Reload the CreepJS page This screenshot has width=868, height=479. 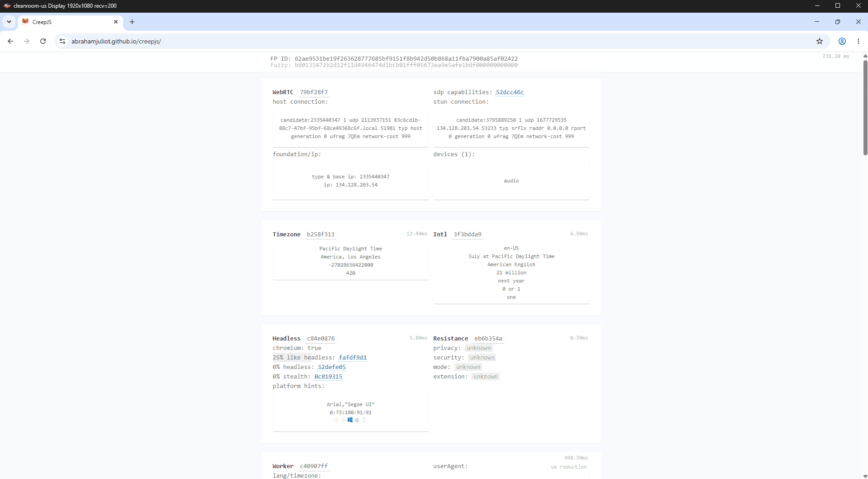pos(43,41)
